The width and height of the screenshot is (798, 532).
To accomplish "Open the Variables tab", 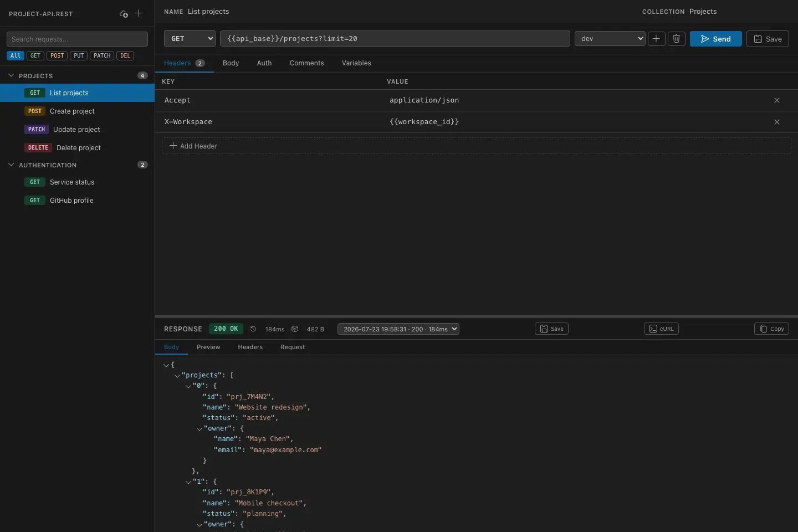I will [356, 63].
